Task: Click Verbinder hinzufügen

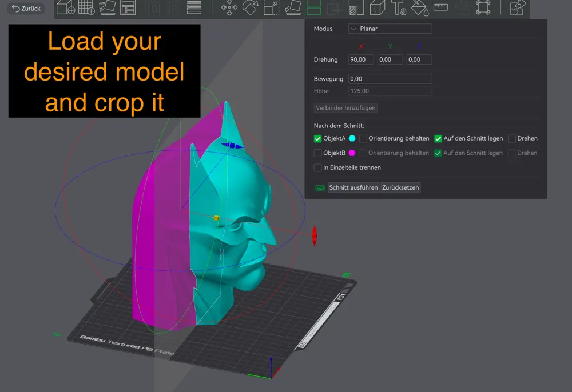Action: [345, 107]
